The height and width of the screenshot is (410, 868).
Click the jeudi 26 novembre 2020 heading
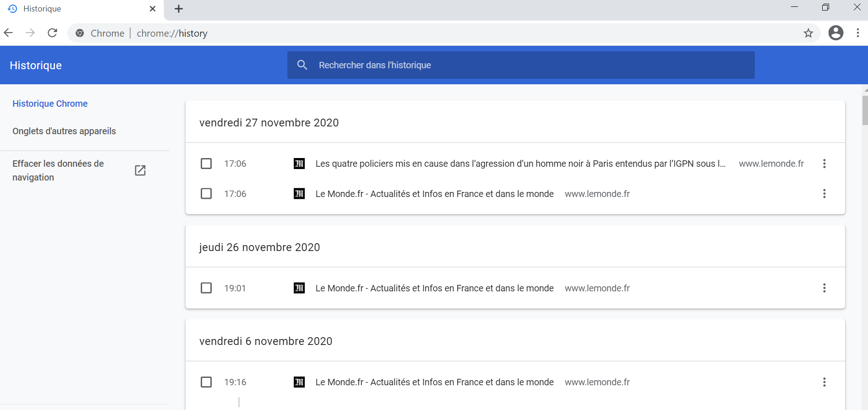pos(259,247)
